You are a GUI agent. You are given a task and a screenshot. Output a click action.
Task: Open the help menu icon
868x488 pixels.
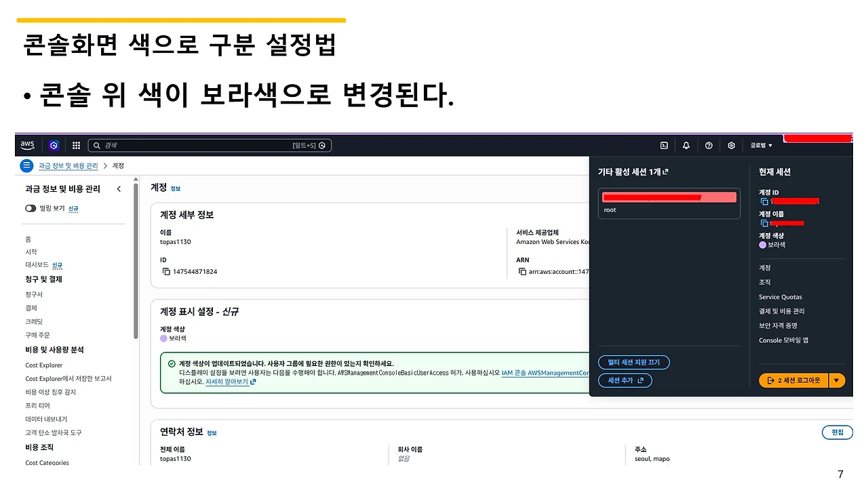click(708, 145)
